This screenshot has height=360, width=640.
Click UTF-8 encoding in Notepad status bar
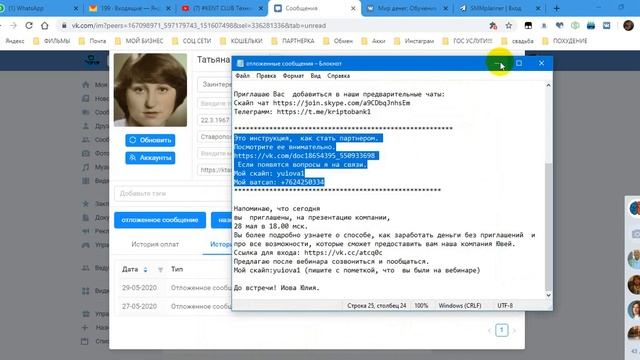[x=505, y=305]
